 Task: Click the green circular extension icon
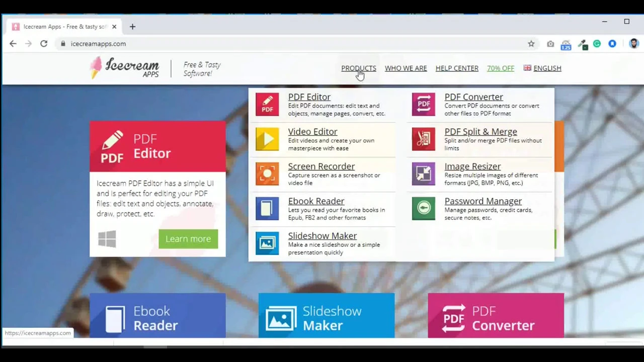point(597,44)
